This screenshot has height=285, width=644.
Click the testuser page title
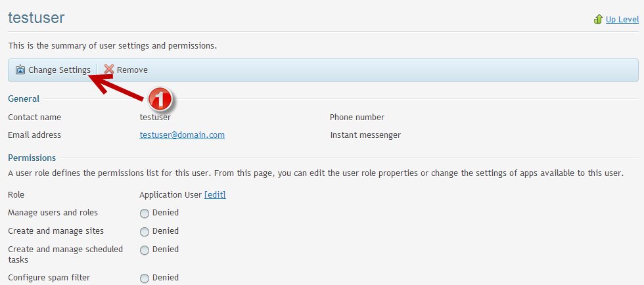(36, 18)
